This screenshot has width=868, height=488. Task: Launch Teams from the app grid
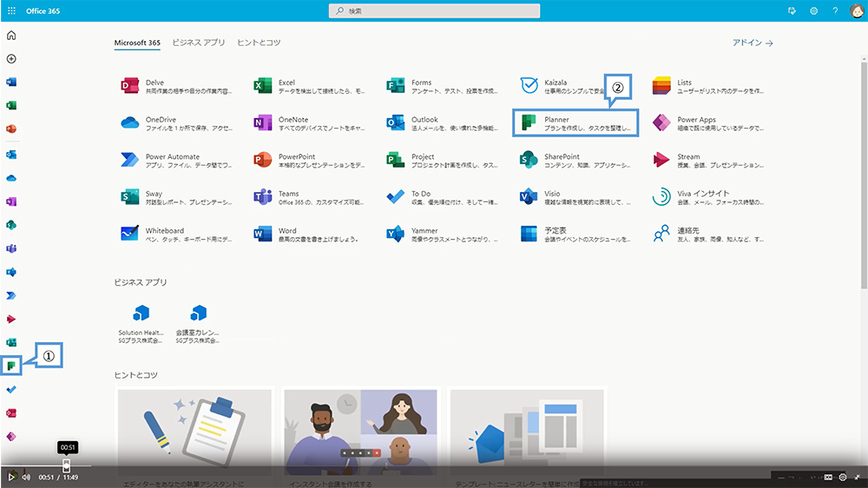tap(309, 197)
